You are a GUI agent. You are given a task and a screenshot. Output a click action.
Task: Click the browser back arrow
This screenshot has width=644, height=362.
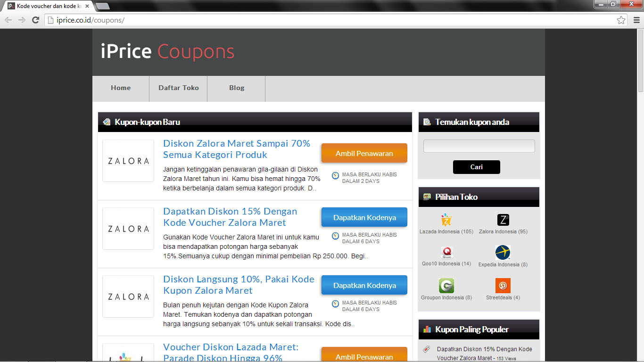pyautogui.click(x=8, y=20)
